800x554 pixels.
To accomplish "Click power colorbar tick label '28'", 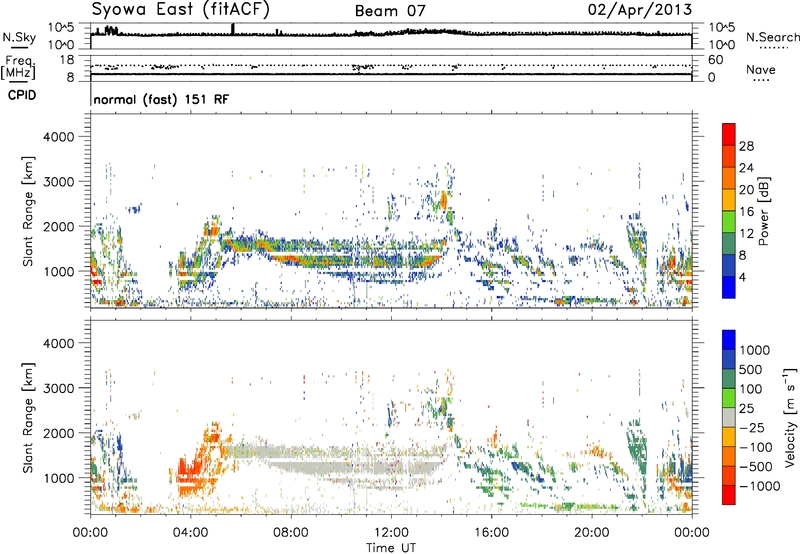I will [746, 146].
